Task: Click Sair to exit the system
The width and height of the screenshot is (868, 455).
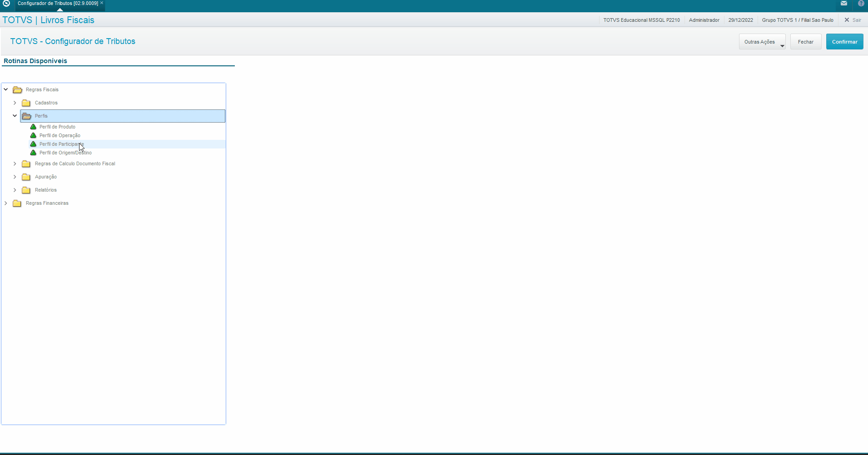Action: click(x=853, y=20)
